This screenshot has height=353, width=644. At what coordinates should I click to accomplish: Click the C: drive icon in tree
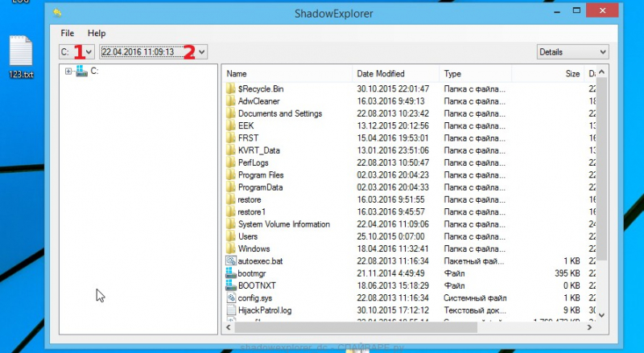pyautogui.click(x=81, y=72)
